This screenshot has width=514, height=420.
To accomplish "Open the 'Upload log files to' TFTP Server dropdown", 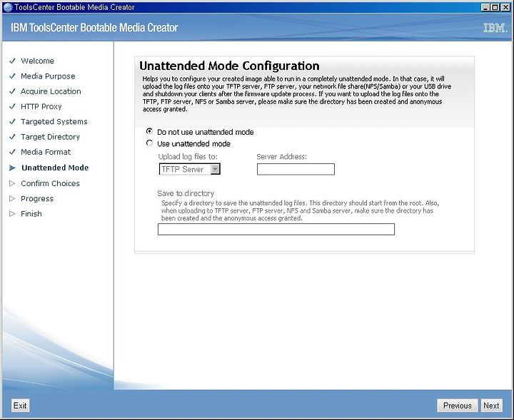I will [x=189, y=169].
